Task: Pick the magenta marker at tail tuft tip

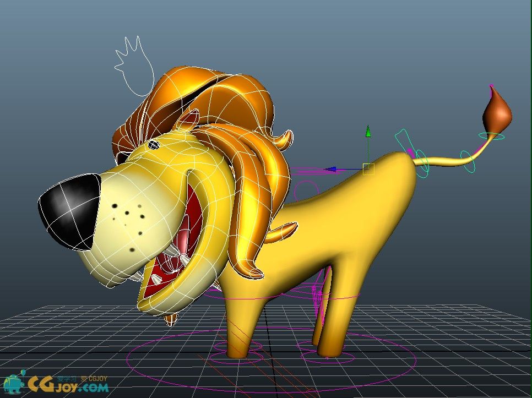Action: point(491,86)
